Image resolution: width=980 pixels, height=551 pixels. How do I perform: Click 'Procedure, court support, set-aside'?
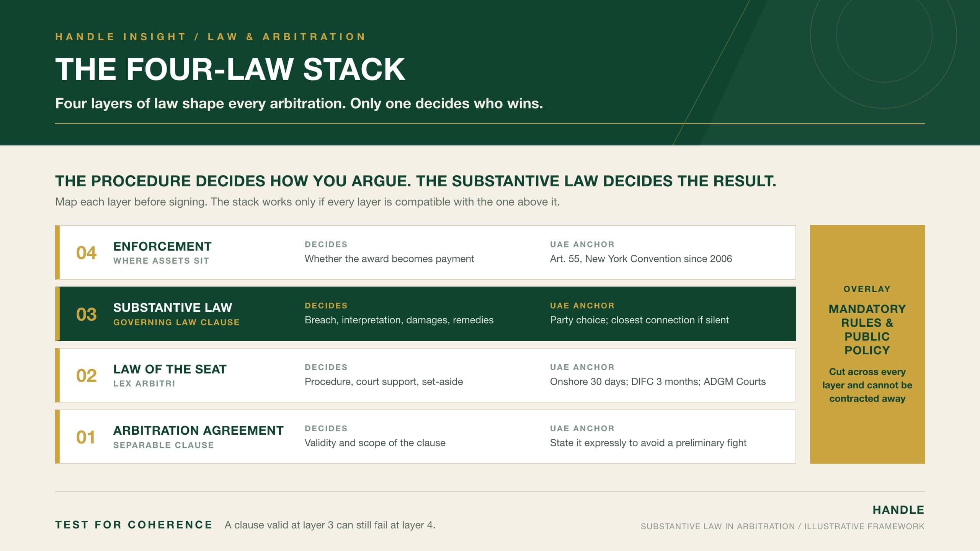point(384,382)
